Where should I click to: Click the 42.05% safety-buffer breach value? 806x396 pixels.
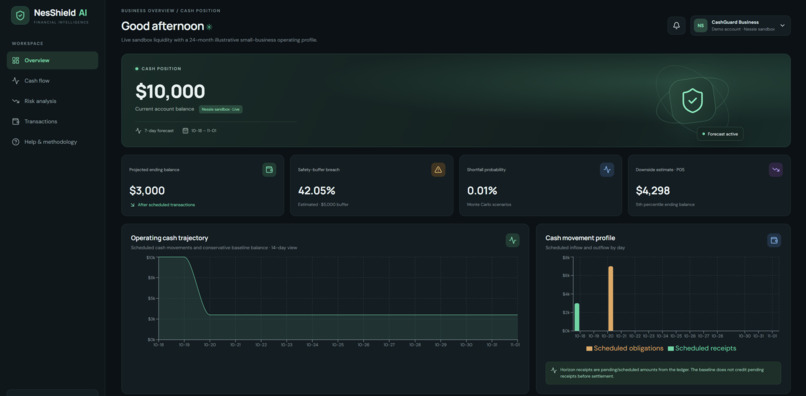click(x=317, y=191)
